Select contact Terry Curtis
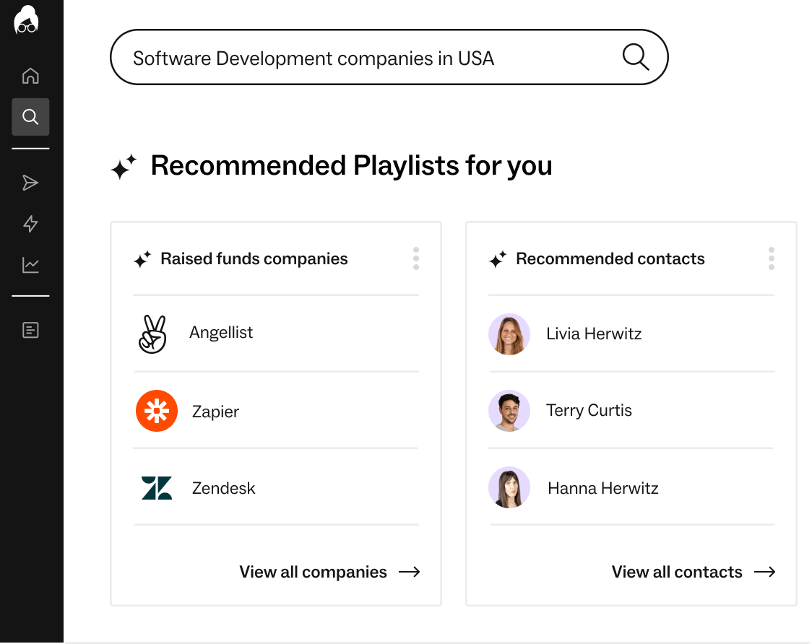 631,411
